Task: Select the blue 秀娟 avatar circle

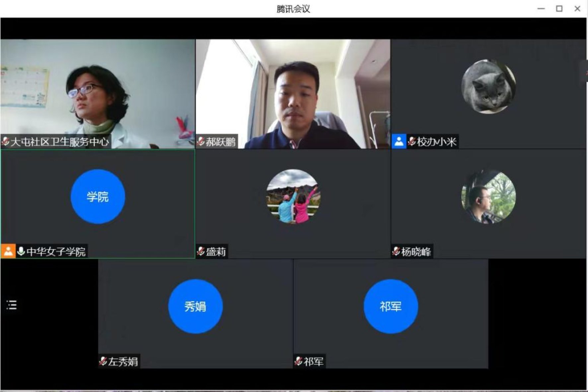Action: tap(195, 306)
